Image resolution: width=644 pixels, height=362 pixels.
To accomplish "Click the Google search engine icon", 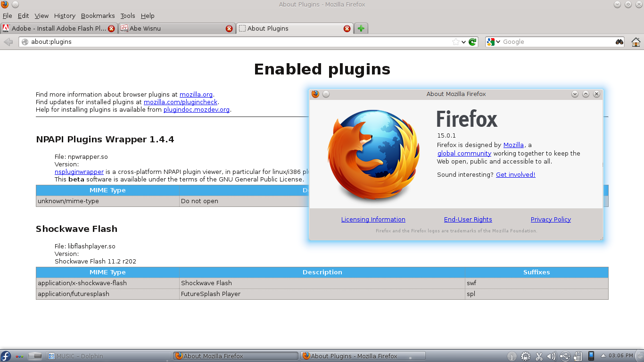I will [x=490, y=42].
